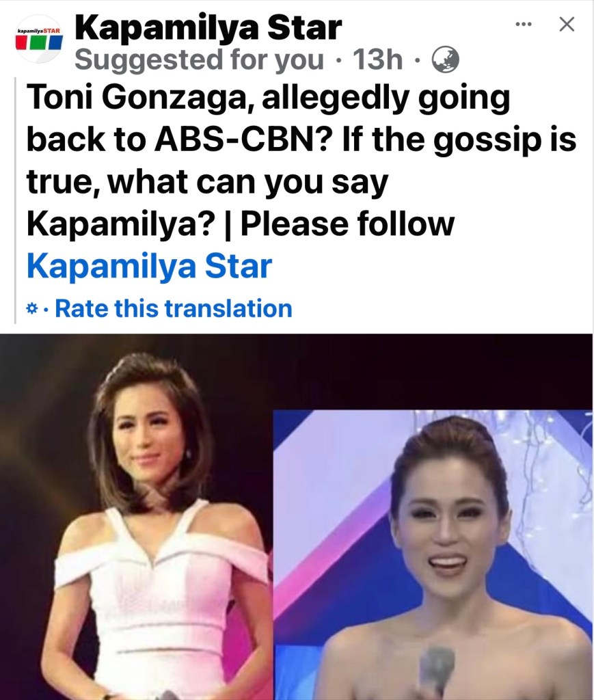594x700 pixels.
Task: Open the translation settings gear icon
Action: [31, 308]
